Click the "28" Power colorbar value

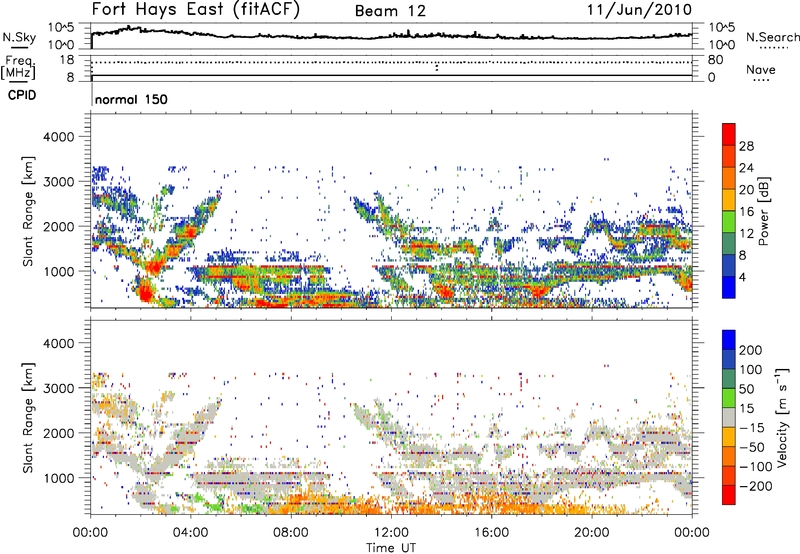[x=746, y=146]
